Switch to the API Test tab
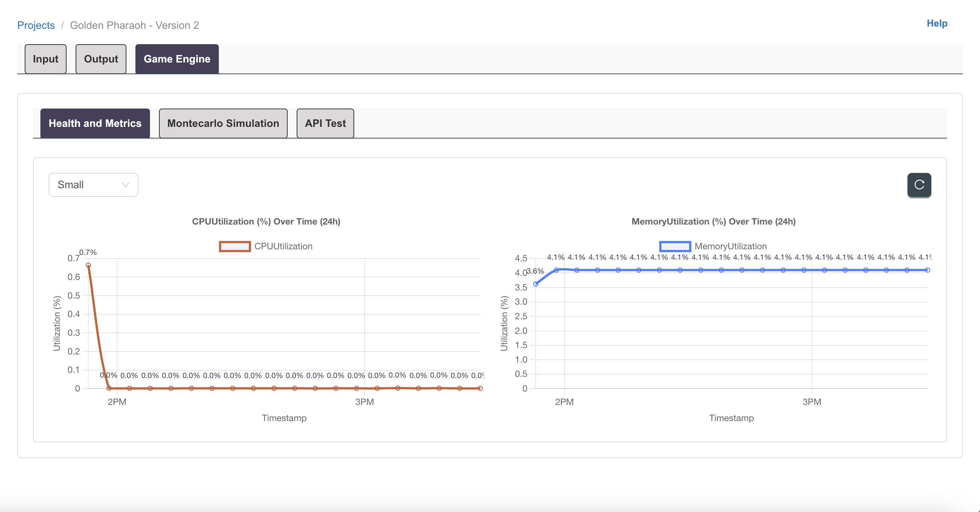This screenshot has height=512, width=980. [325, 124]
